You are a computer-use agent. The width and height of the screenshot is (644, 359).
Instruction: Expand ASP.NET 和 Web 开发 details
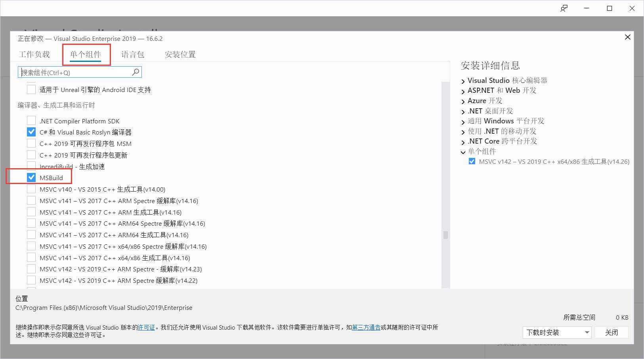(463, 91)
